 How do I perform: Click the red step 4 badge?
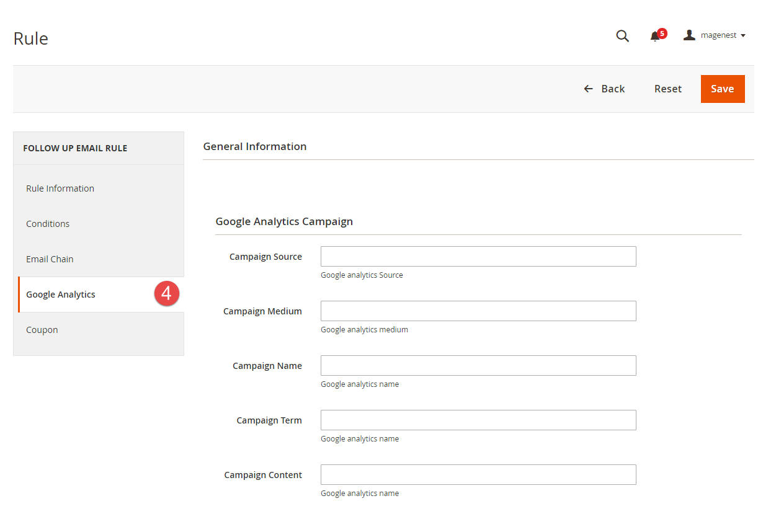[166, 294]
